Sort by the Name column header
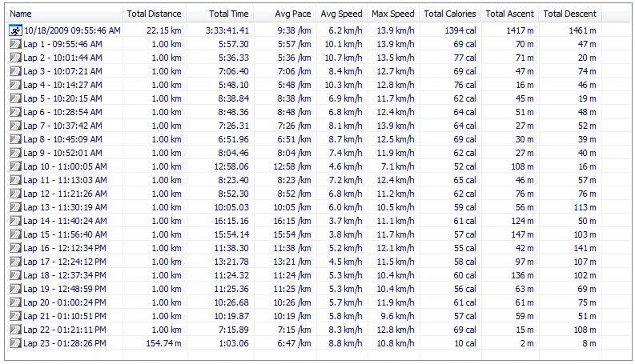635x364 pixels. click(x=64, y=14)
